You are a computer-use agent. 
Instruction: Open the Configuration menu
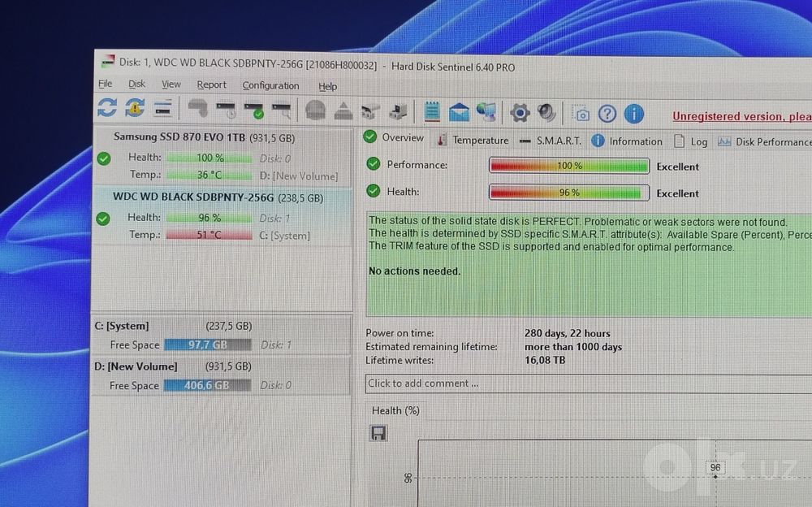point(270,85)
